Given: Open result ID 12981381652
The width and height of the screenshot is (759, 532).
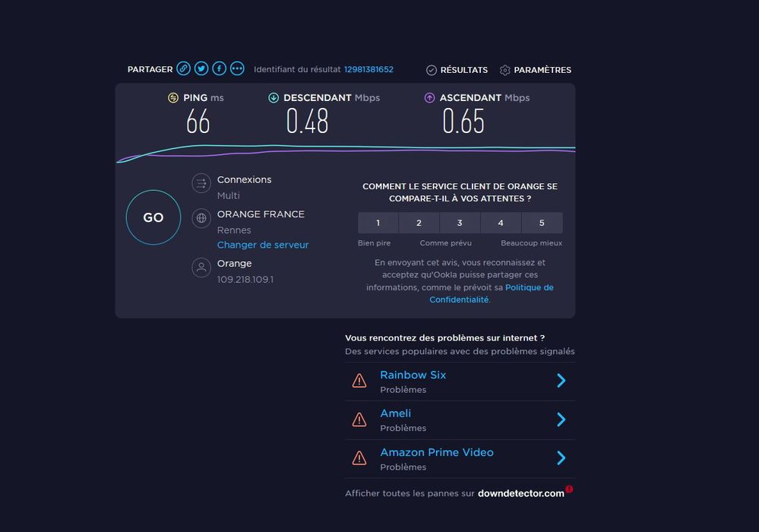Looking at the screenshot, I should coord(368,69).
